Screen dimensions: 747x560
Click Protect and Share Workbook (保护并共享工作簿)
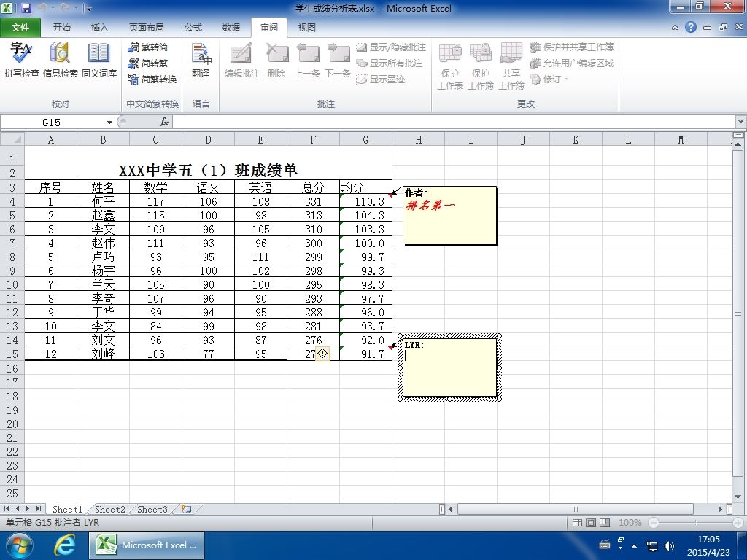(x=572, y=47)
